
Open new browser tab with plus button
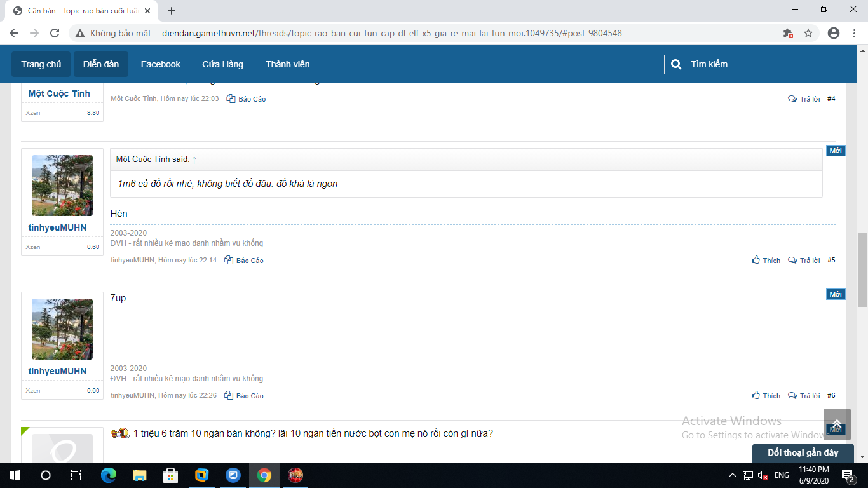coord(172,11)
